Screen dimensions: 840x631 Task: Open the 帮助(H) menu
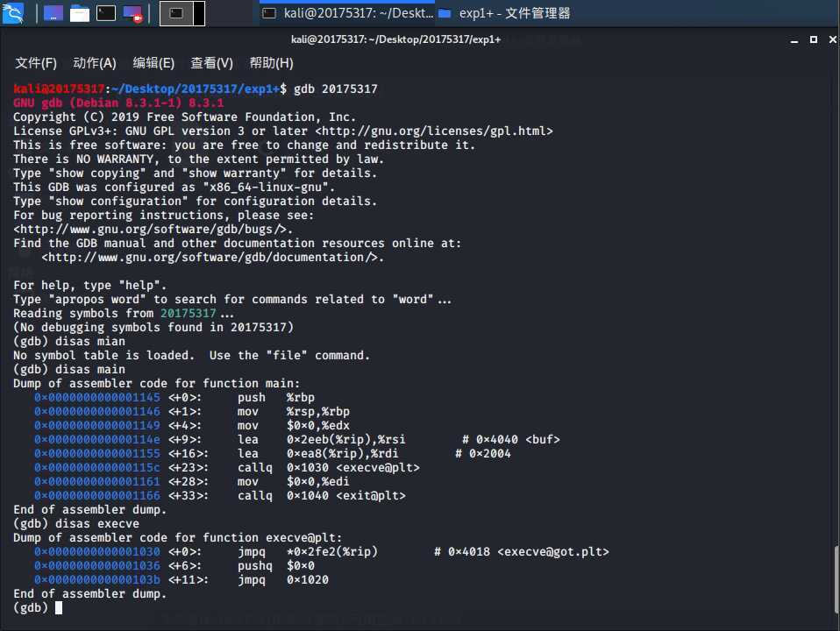(271, 63)
